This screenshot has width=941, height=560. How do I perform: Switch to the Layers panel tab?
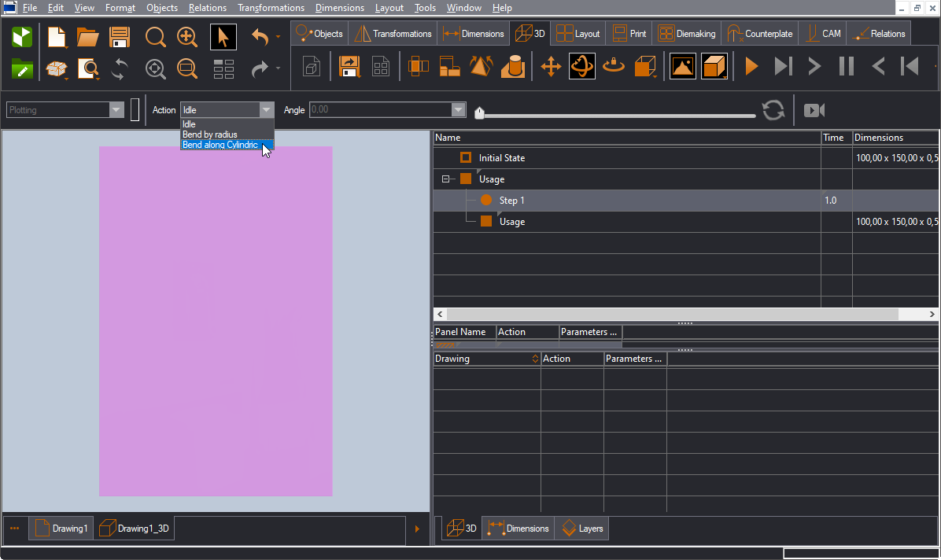(x=582, y=529)
